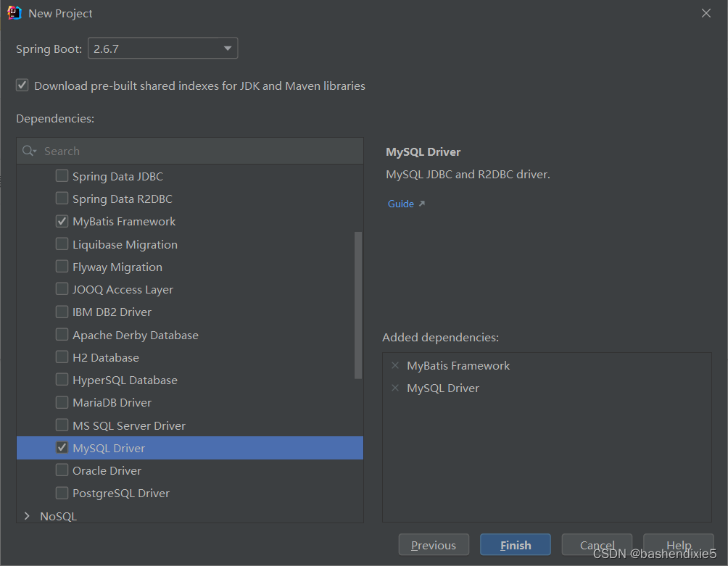This screenshot has height=566, width=728.
Task: Open the MySQL Driver Guide link
Action: [401, 204]
